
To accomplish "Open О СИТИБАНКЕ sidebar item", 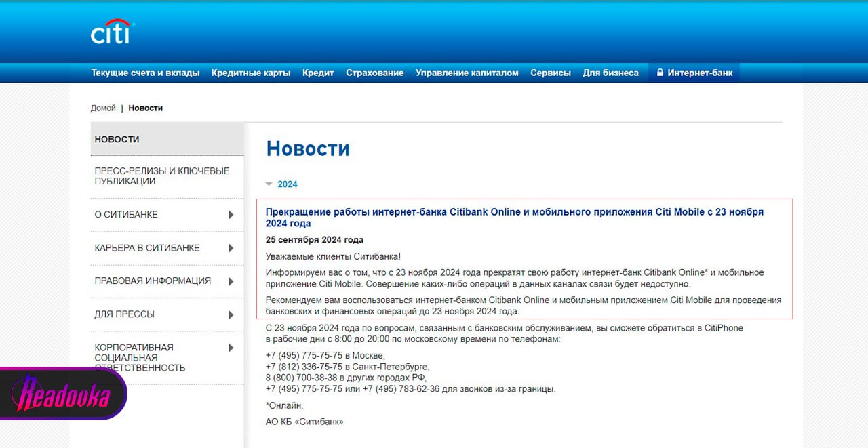I will coord(126,214).
